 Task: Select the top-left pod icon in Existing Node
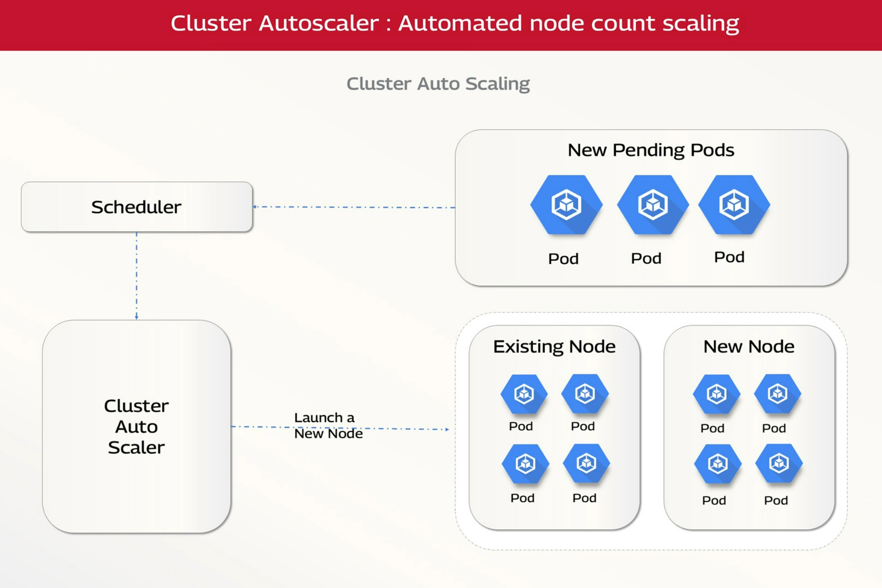pos(524,394)
